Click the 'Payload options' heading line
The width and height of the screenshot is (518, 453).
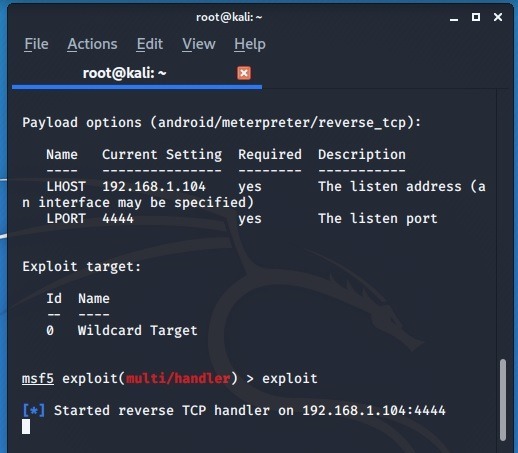[x=222, y=123]
